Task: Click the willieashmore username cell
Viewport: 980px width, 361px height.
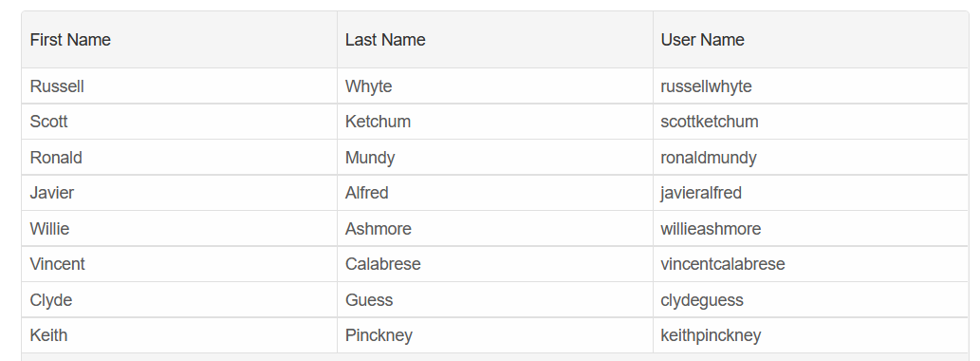Action: [x=810, y=228]
